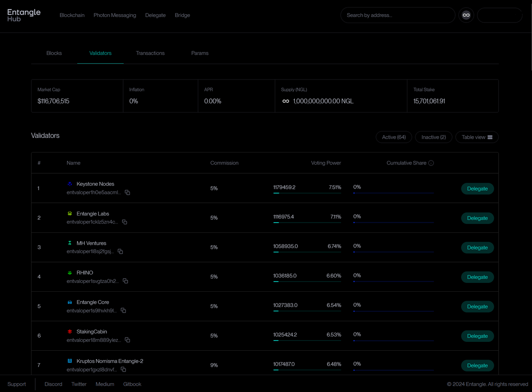Click the infinity network icon in header

[466, 15]
